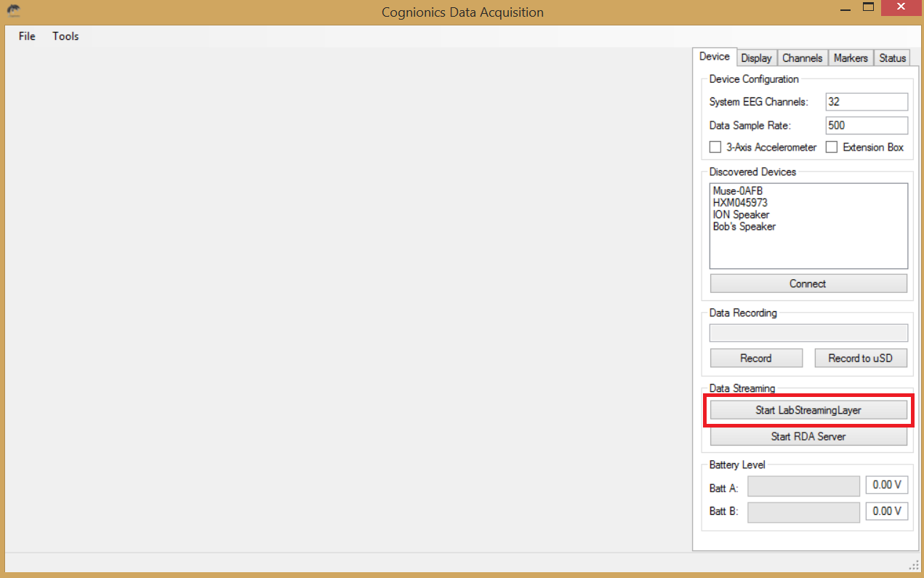This screenshot has height=578, width=924.
Task: Click the Connect button
Action: tap(808, 284)
